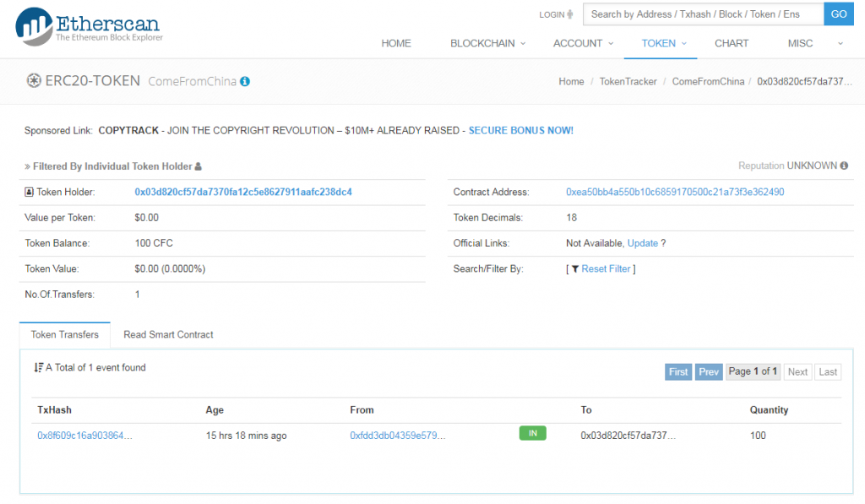The height and width of the screenshot is (504, 865).
Task: Click the Last page button
Action: pyautogui.click(x=828, y=371)
